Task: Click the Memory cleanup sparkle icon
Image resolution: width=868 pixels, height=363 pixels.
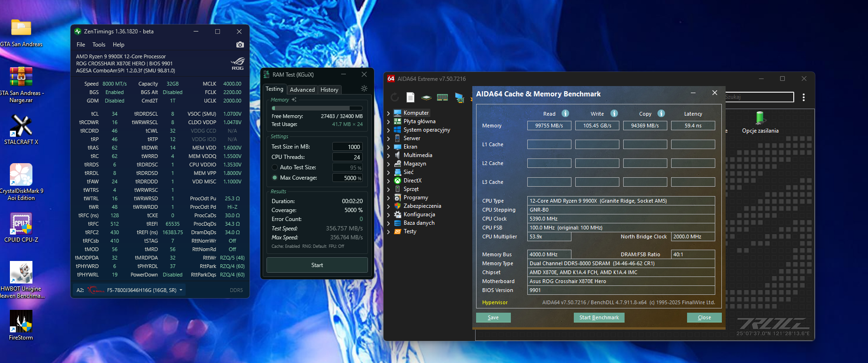Action: [x=294, y=100]
